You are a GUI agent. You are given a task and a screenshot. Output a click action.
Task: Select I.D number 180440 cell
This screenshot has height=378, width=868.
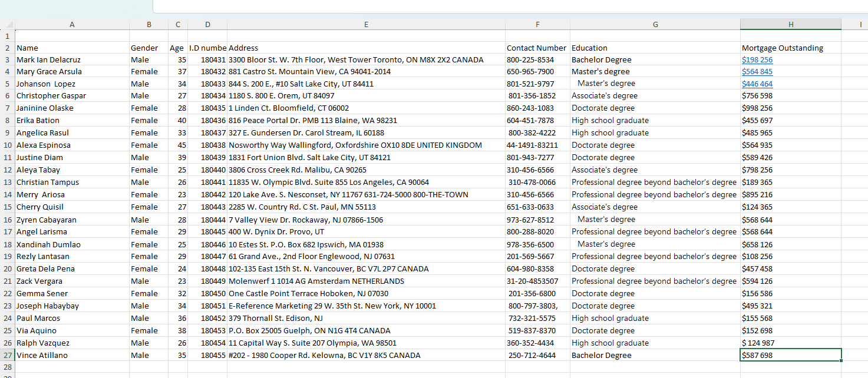pyautogui.click(x=207, y=170)
